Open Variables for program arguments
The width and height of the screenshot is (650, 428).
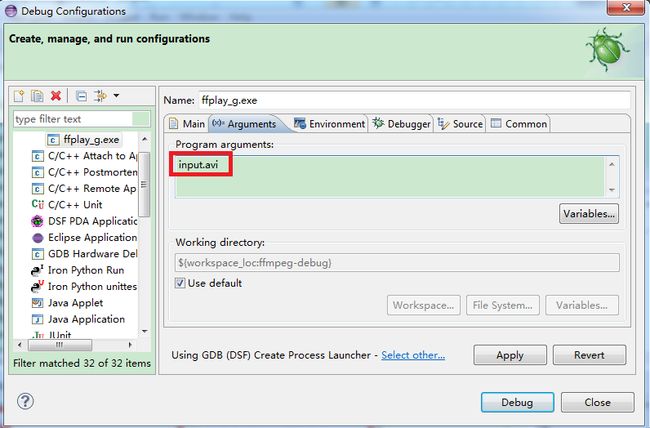[589, 214]
